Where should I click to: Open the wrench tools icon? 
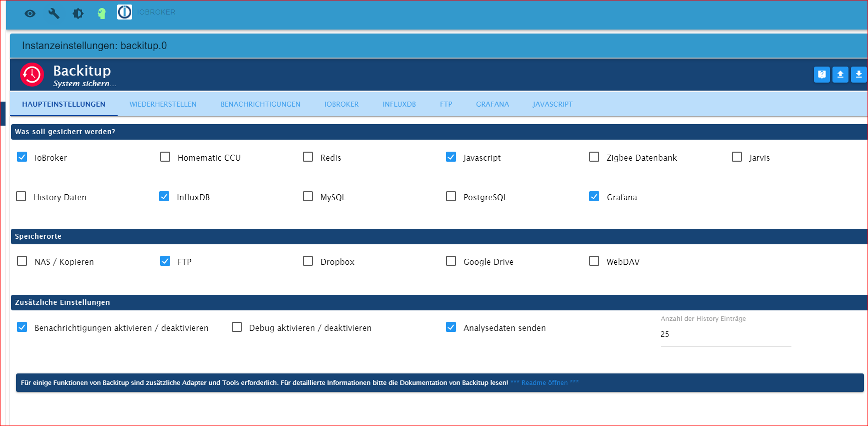54,14
